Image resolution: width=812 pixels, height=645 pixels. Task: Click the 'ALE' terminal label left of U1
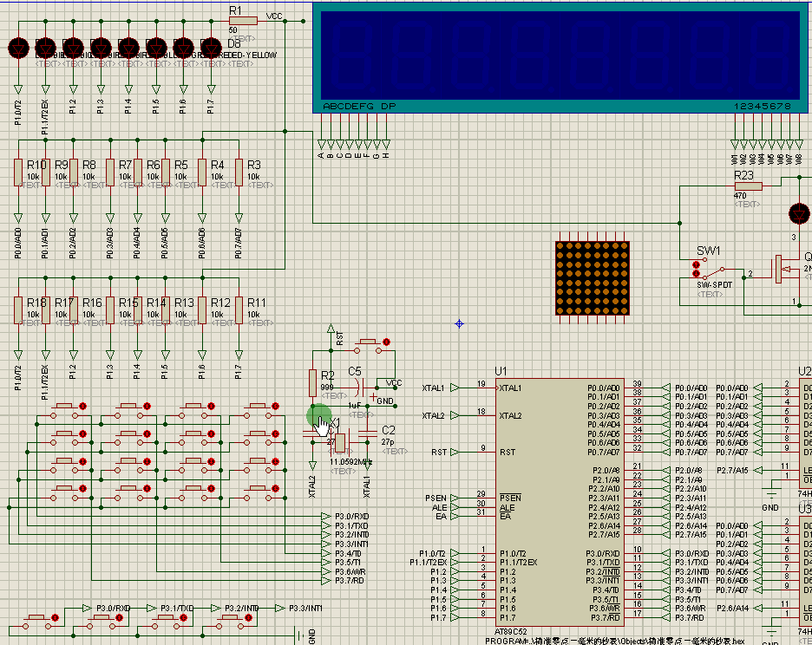click(x=439, y=508)
